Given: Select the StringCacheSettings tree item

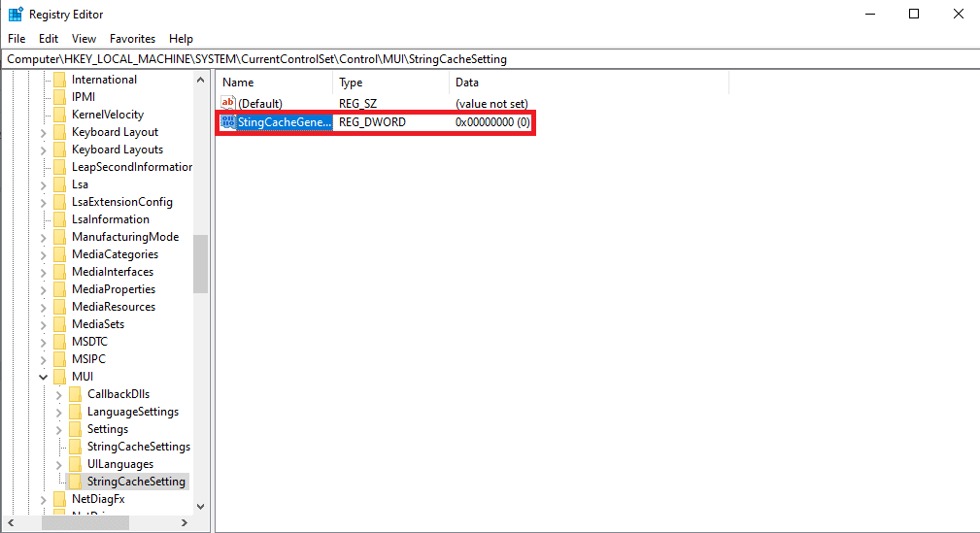Looking at the screenshot, I should pyautogui.click(x=139, y=447).
